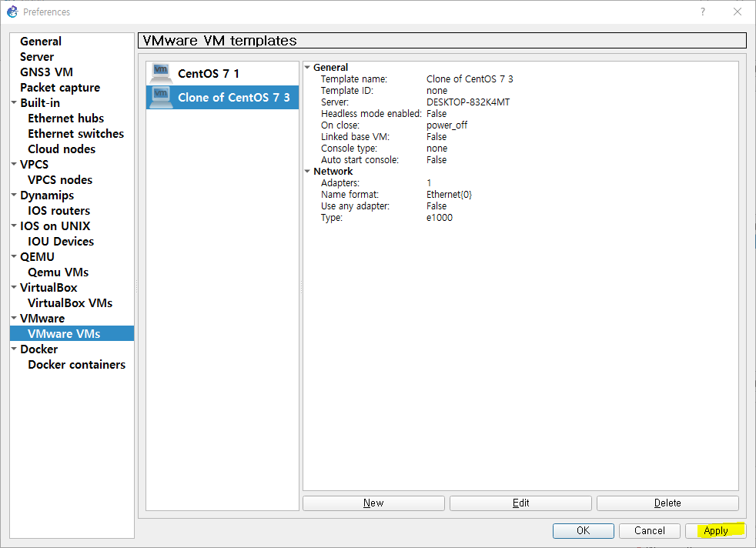Open the General preferences page
Image resolution: width=756 pixels, height=548 pixels.
coord(41,42)
